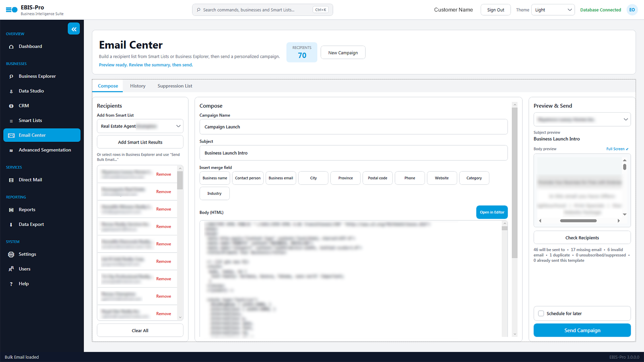The height and width of the screenshot is (362, 644).
Task: Open Full Screen body preview
Action: point(617,149)
